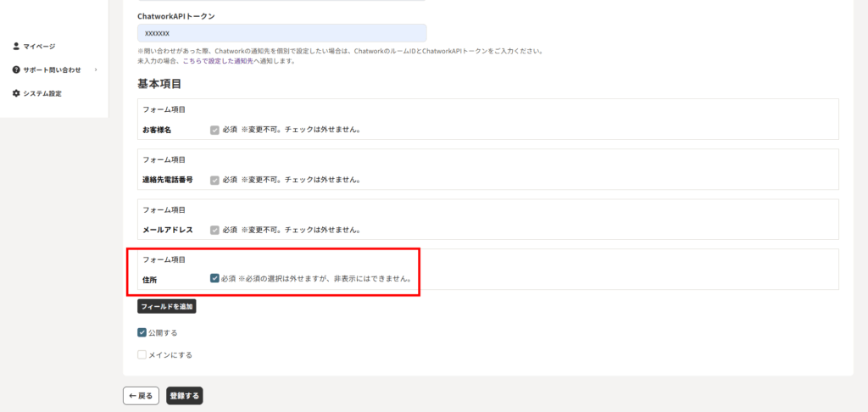Image resolution: width=868 pixels, height=412 pixels.
Task: Click the 非表示にはできません note text
Action: [373, 279]
